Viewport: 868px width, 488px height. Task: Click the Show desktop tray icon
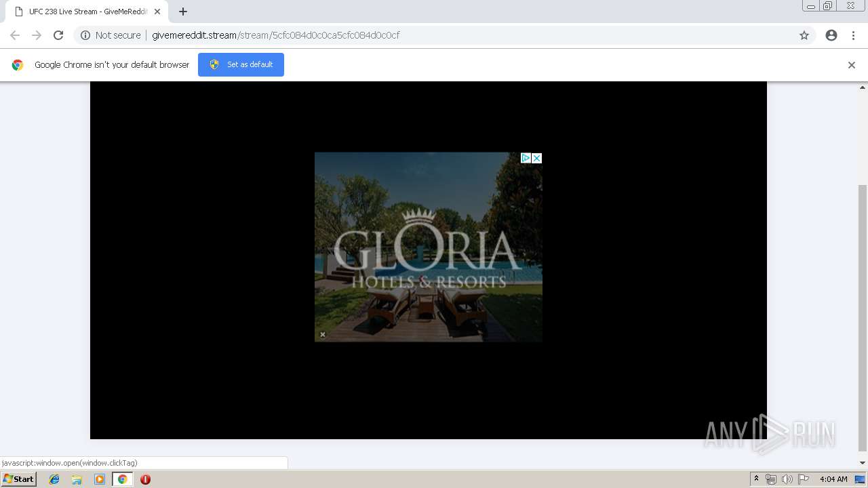pyautogui.click(x=860, y=479)
